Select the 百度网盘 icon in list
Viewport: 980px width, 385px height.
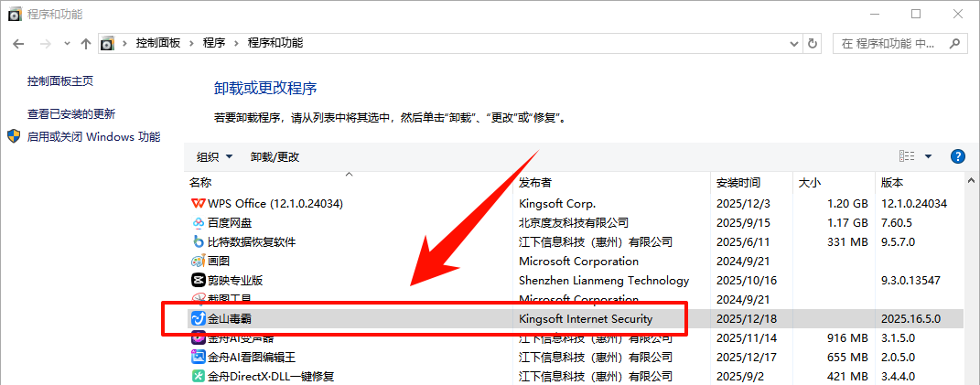click(198, 222)
